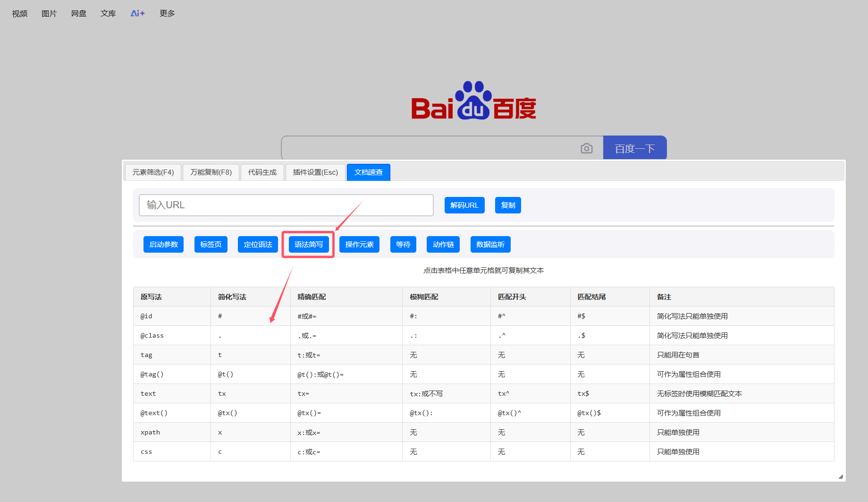868x502 pixels.
Task: Click the 匹配结尾 column header
Action: pyautogui.click(x=610, y=297)
